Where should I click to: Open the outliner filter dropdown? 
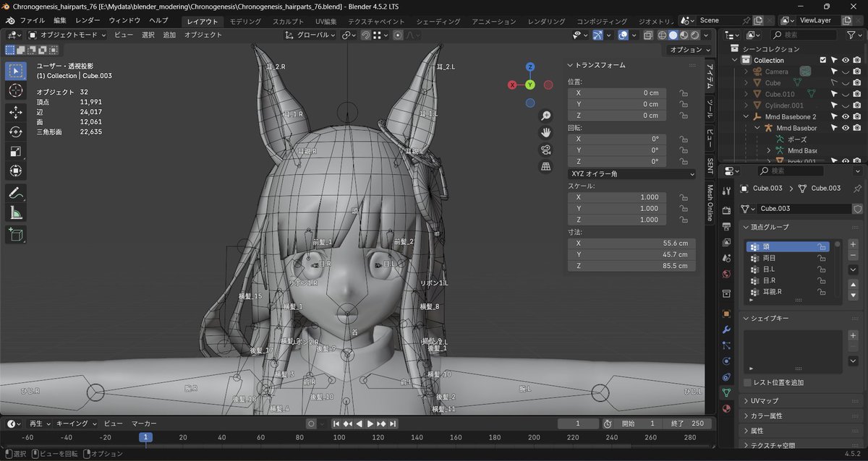click(x=854, y=35)
